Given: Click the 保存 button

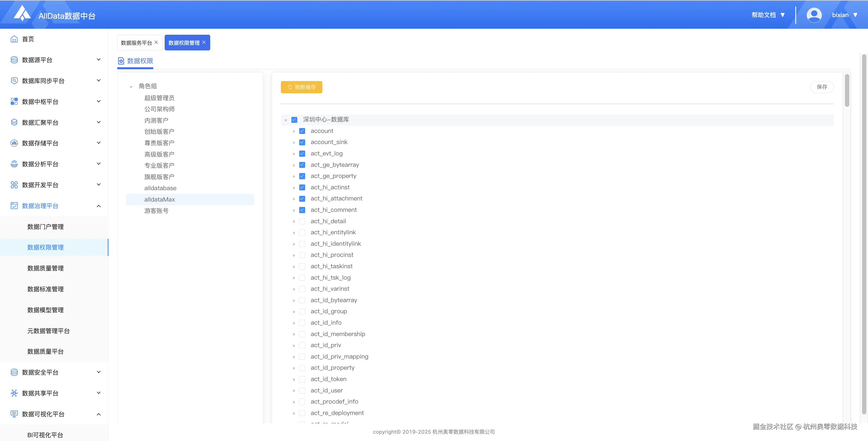Looking at the screenshot, I should point(822,87).
